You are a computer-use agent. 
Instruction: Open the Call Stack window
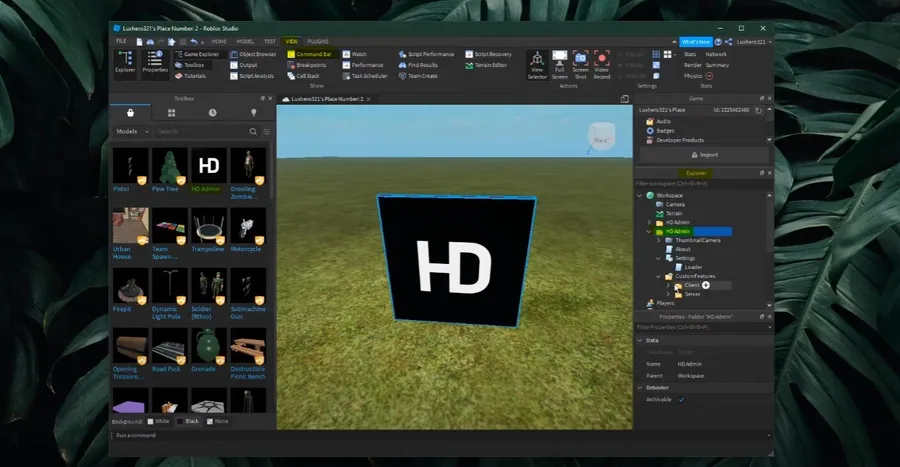click(x=303, y=76)
